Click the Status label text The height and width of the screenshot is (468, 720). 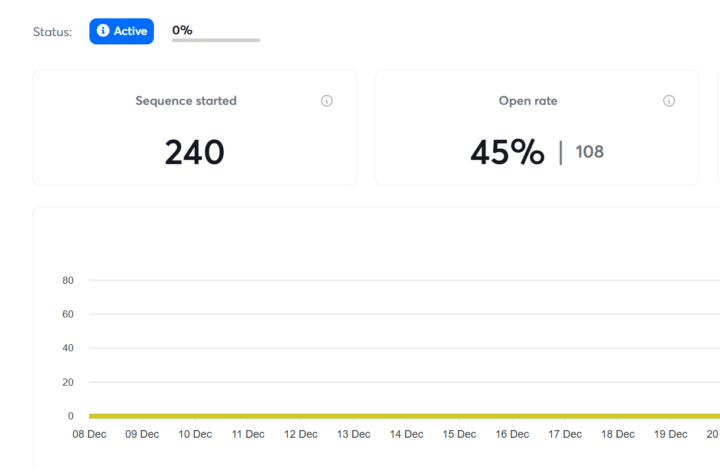52,32
